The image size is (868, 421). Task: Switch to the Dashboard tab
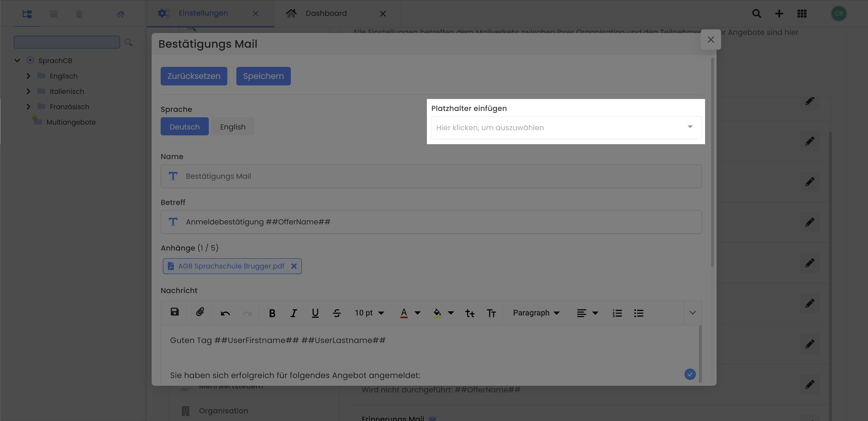tap(326, 14)
